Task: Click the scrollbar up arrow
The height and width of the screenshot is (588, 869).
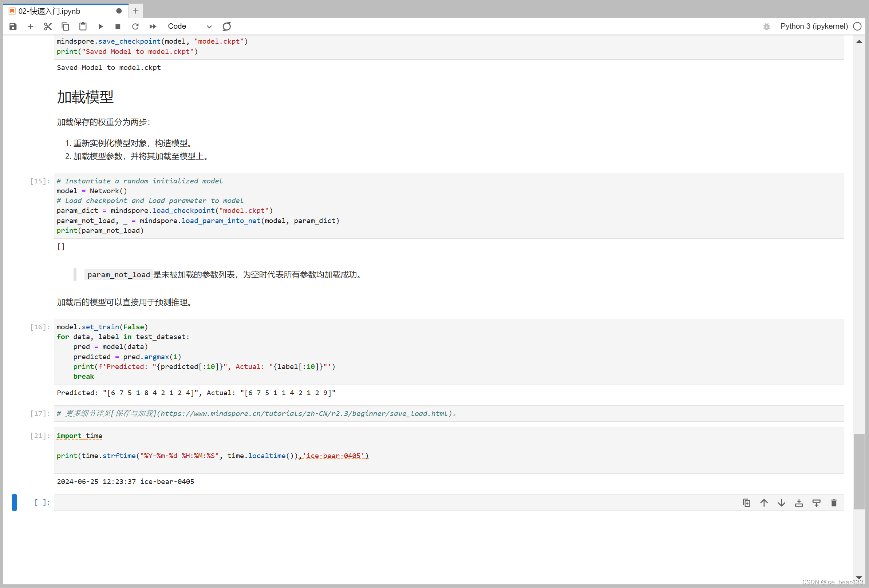Action: (x=859, y=41)
